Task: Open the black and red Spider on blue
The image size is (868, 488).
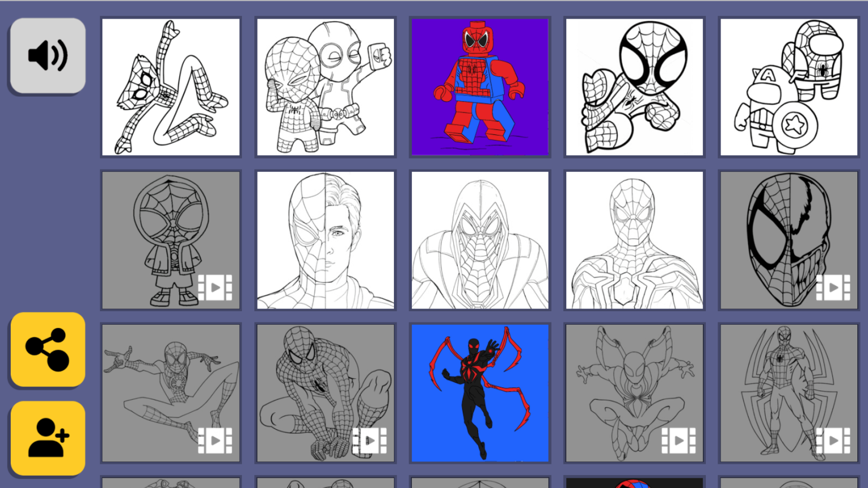Action: pyautogui.click(x=480, y=393)
